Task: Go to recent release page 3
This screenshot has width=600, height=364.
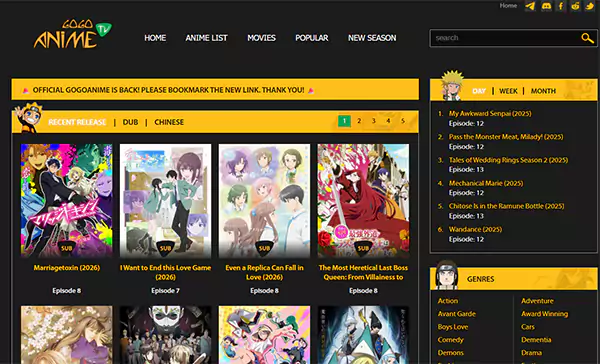Action: pos(374,121)
